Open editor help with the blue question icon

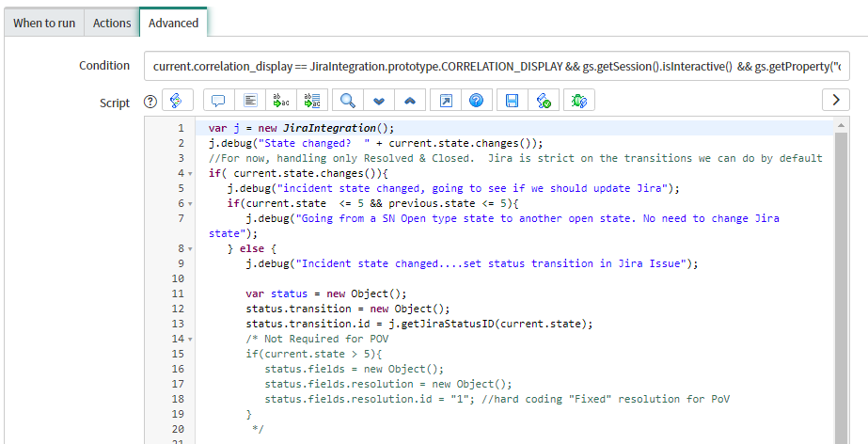coord(476,101)
